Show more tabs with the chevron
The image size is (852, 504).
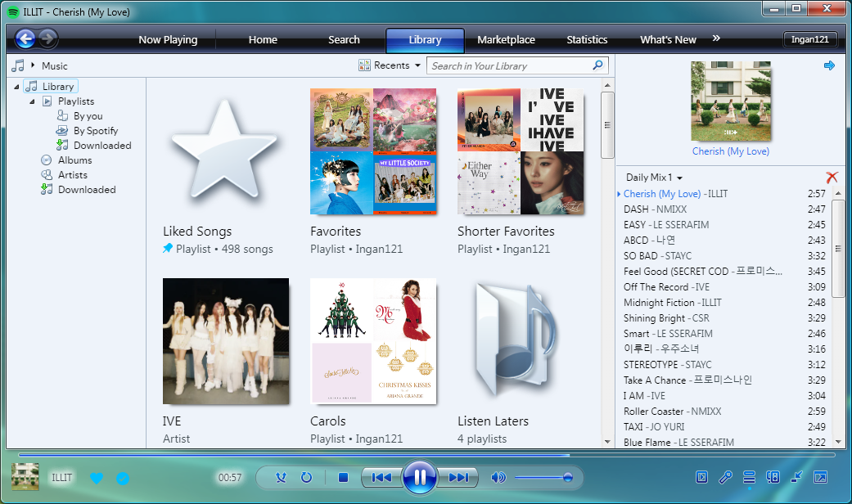click(x=716, y=38)
